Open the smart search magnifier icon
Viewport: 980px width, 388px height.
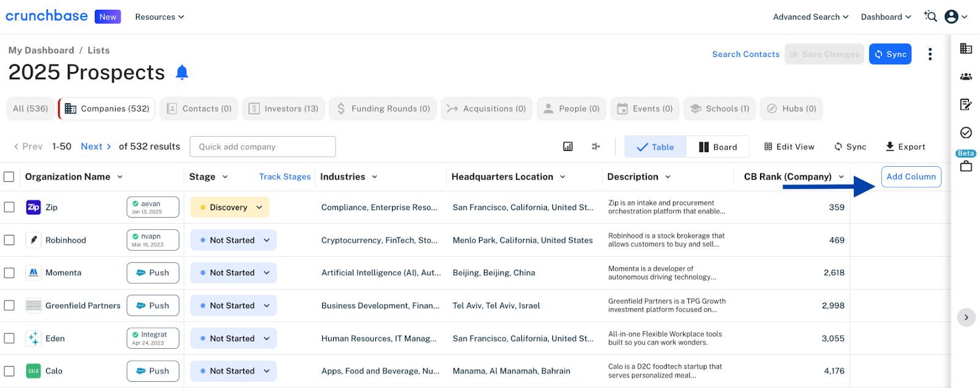[930, 17]
